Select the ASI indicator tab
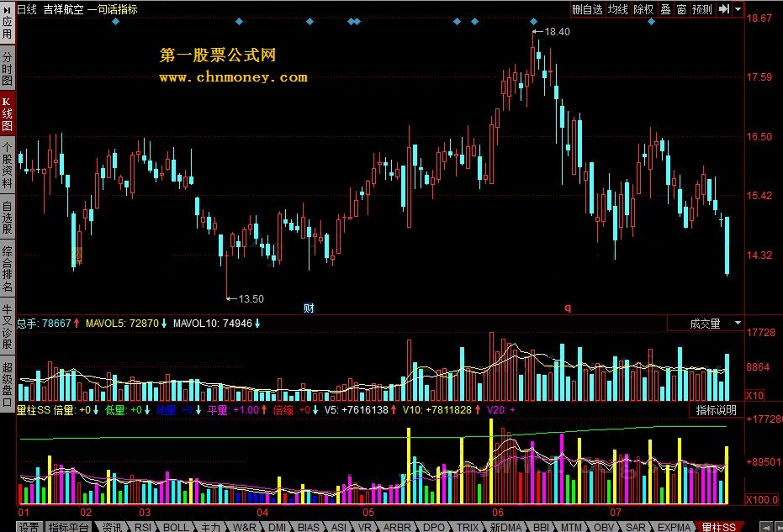Image resolution: width=783 pixels, height=532 pixels. 339,527
